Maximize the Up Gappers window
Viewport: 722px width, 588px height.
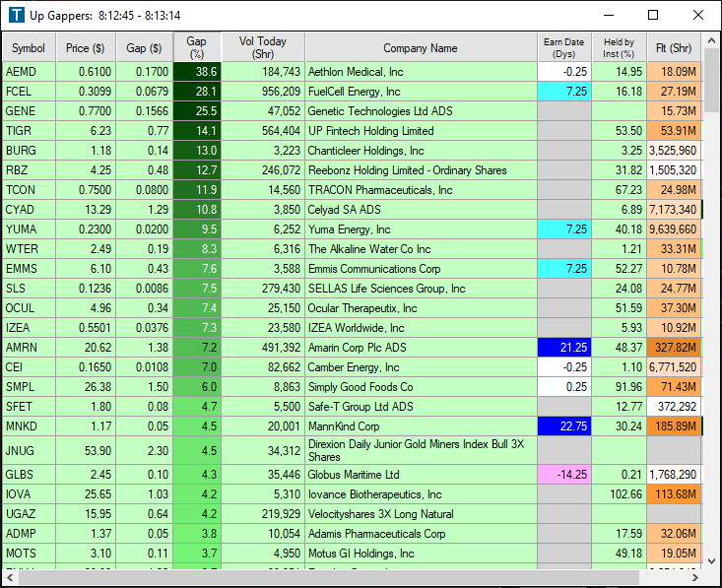pyautogui.click(x=653, y=15)
